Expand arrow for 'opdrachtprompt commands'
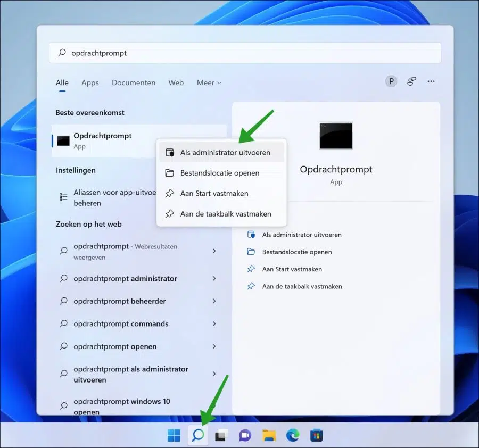 (x=214, y=323)
